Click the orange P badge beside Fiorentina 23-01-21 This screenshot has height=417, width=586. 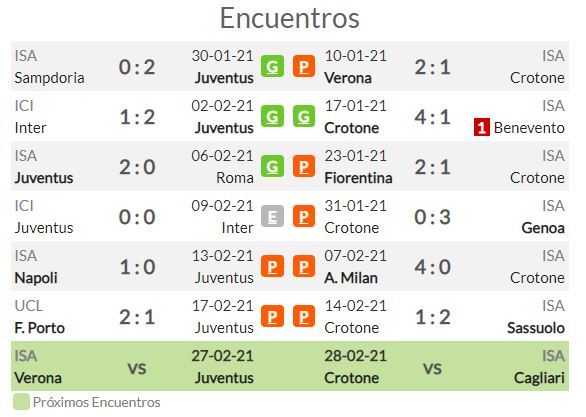pos(303,167)
